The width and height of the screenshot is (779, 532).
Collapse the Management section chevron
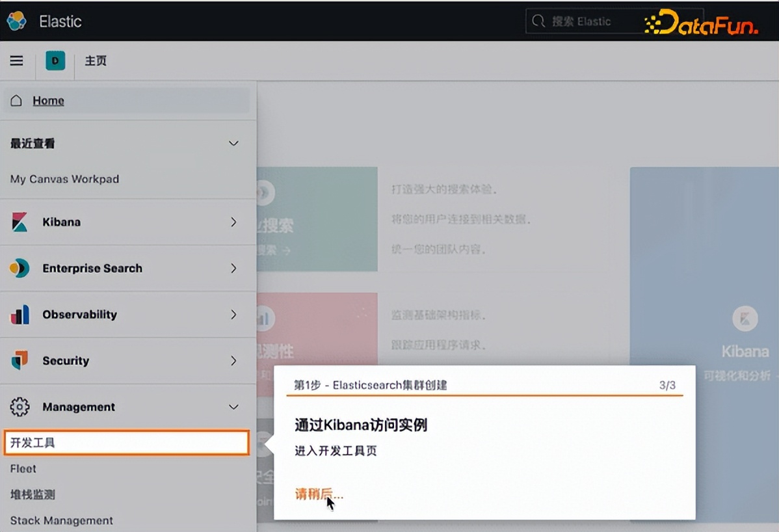click(233, 406)
